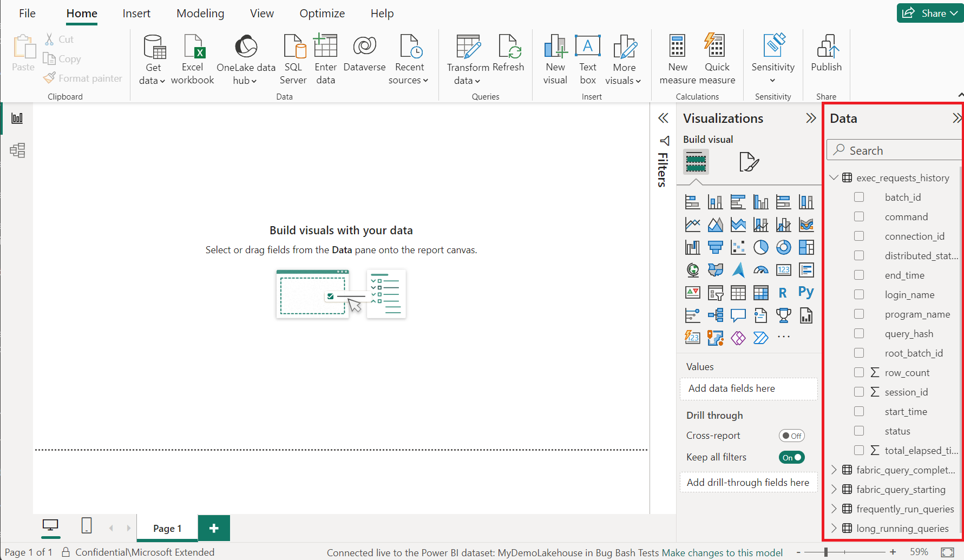Switch to Model view in left sidebar
This screenshot has height=560, width=964.
pos(17,150)
